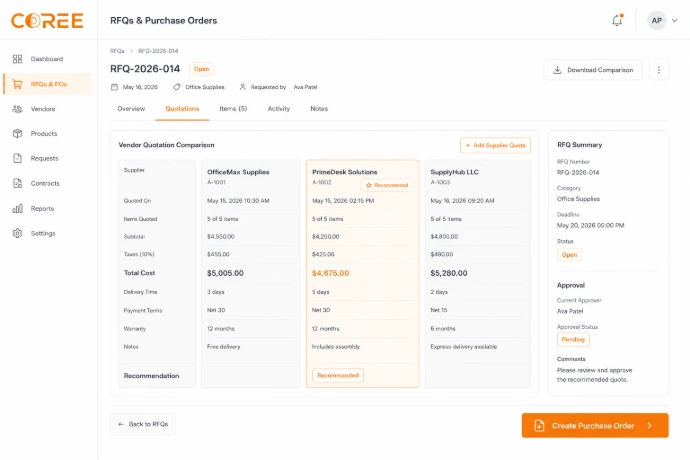Click the COREE logo
Screen dimensions: 690x460
47,20
